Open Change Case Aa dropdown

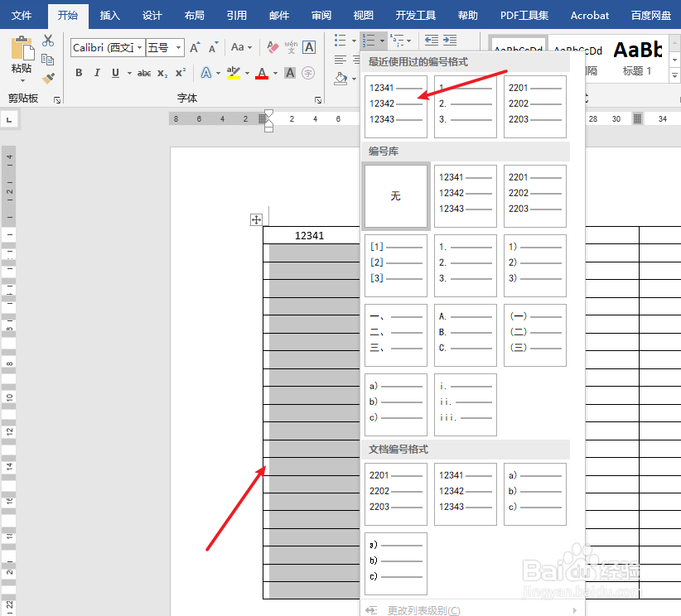[241, 47]
